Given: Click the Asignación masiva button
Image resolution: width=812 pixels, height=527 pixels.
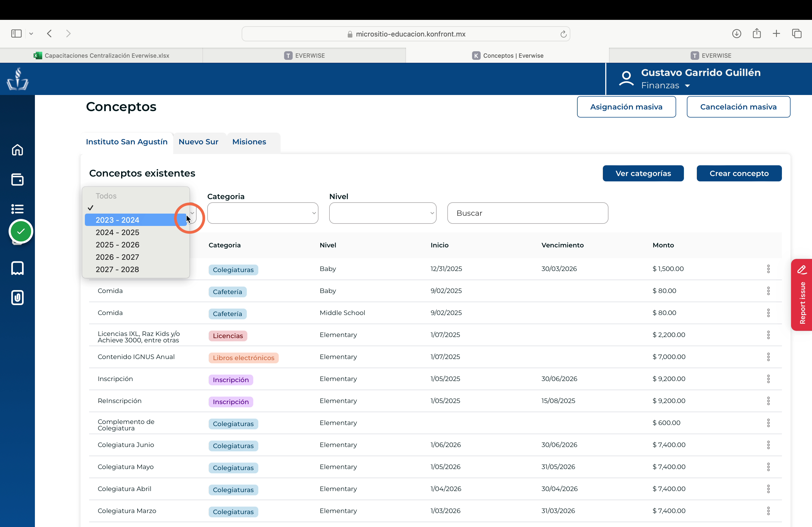Looking at the screenshot, I should coord(626,107).
